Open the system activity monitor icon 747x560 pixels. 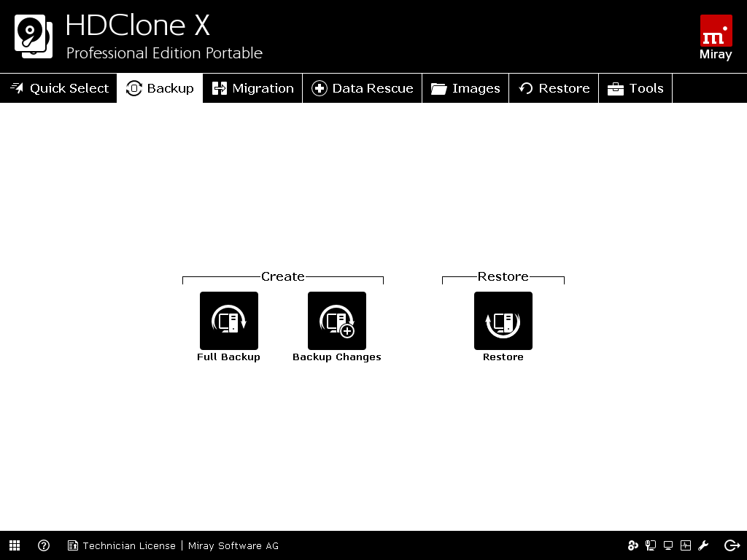coord(686,545)
